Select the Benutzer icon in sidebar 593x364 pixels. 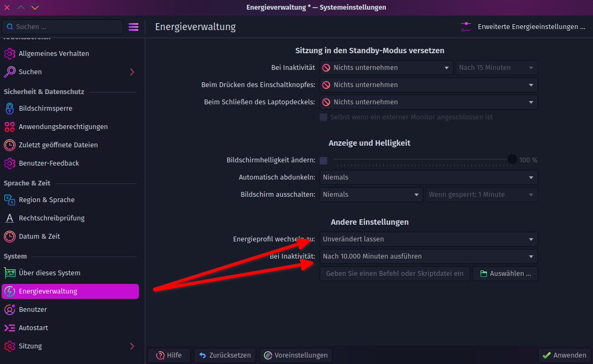(x=10, y=310)
